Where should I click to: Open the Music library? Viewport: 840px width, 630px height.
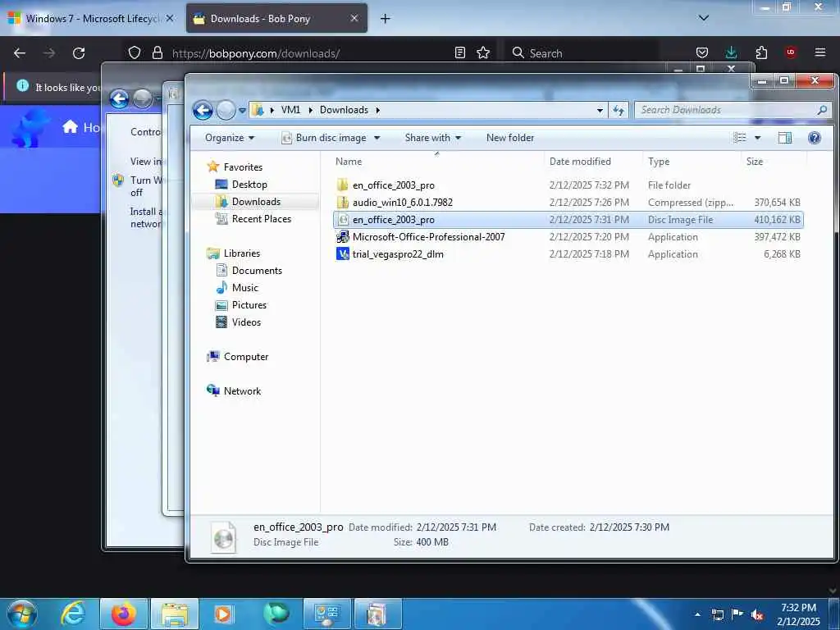[244, 288]
